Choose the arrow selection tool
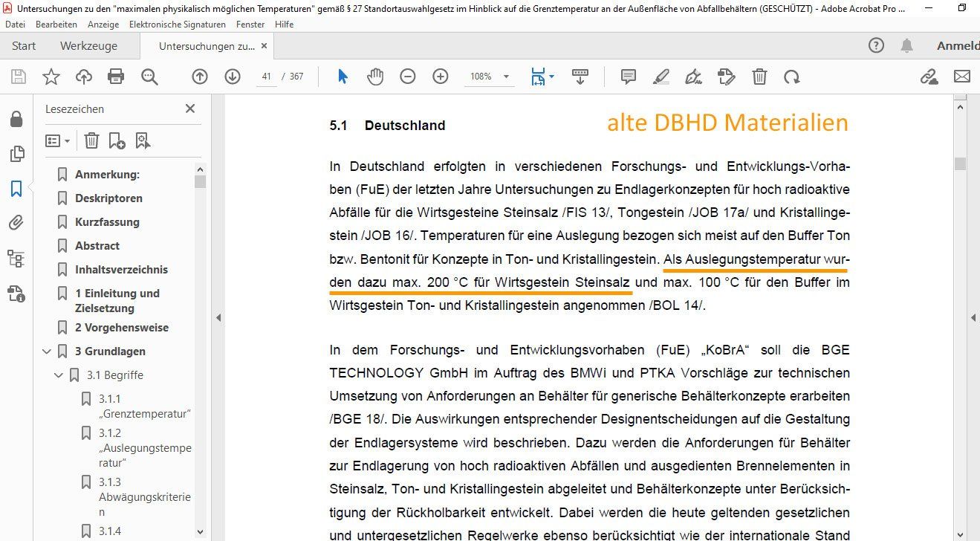980x541 pixels. click(343, 76)
